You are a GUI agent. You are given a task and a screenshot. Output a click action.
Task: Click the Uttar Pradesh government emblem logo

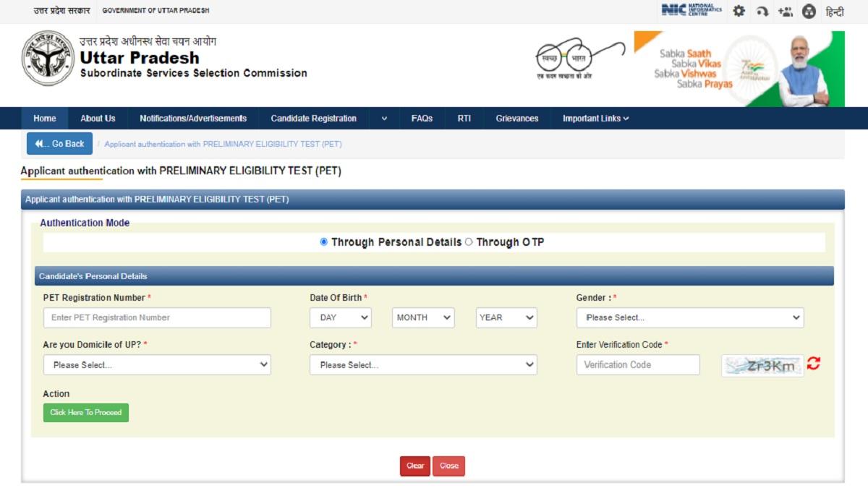tap(48, 59)
